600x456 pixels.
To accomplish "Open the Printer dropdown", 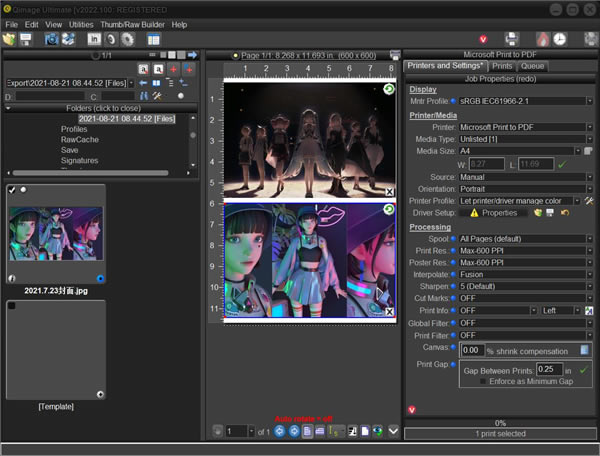I will point(590,127).
